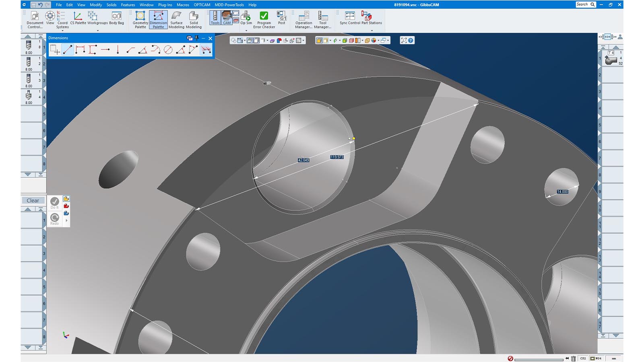Screen dimensions: 644x362
Task: Open the OPTICAM menu
Action: 202,5
